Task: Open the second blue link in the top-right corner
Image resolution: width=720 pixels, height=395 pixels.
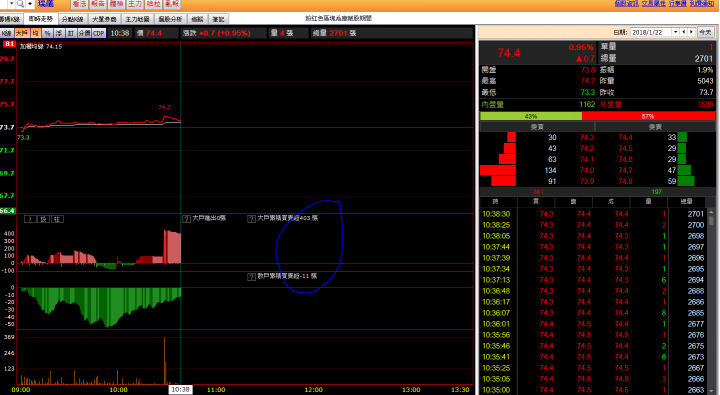Action: click(653, 3)
